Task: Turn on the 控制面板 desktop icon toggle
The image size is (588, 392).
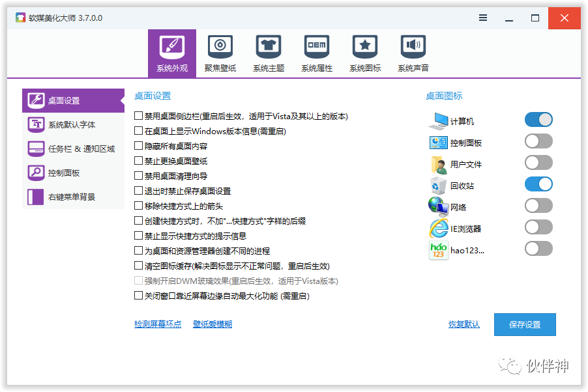Action: point(538,141)
